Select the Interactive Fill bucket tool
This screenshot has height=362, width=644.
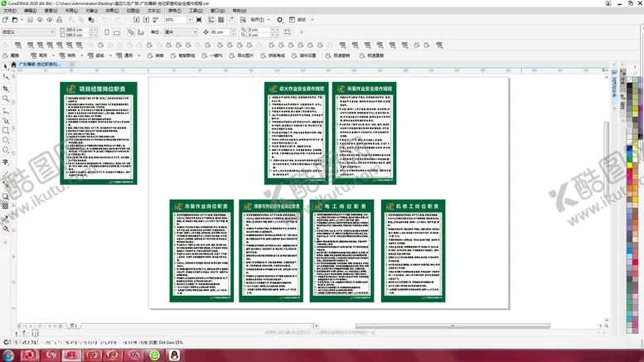point(5,229)
